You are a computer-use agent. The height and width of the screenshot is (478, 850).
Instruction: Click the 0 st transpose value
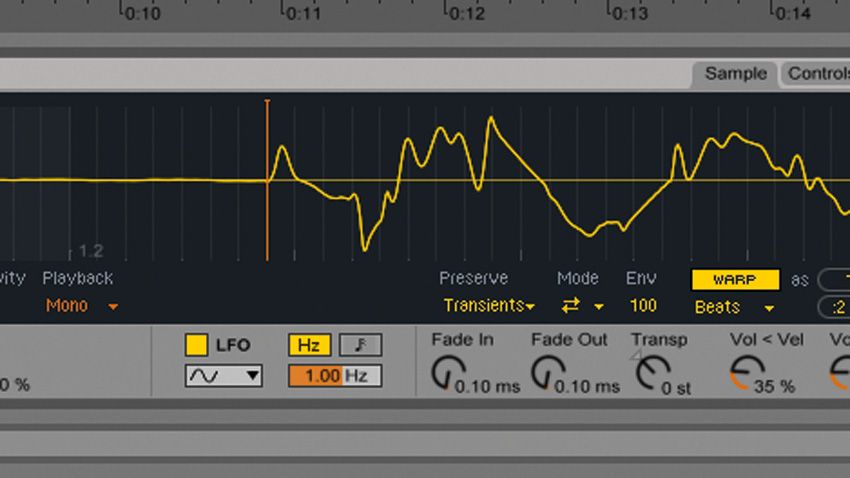coord(675,388)
